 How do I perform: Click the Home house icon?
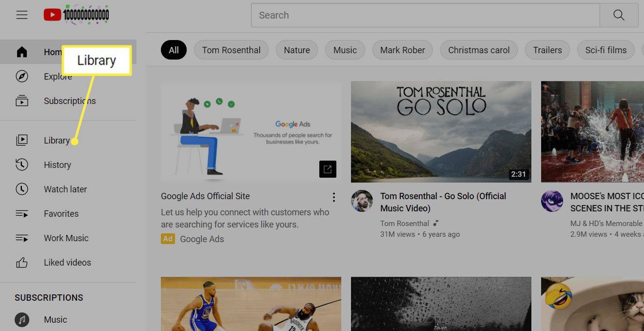tap(22, 52)
